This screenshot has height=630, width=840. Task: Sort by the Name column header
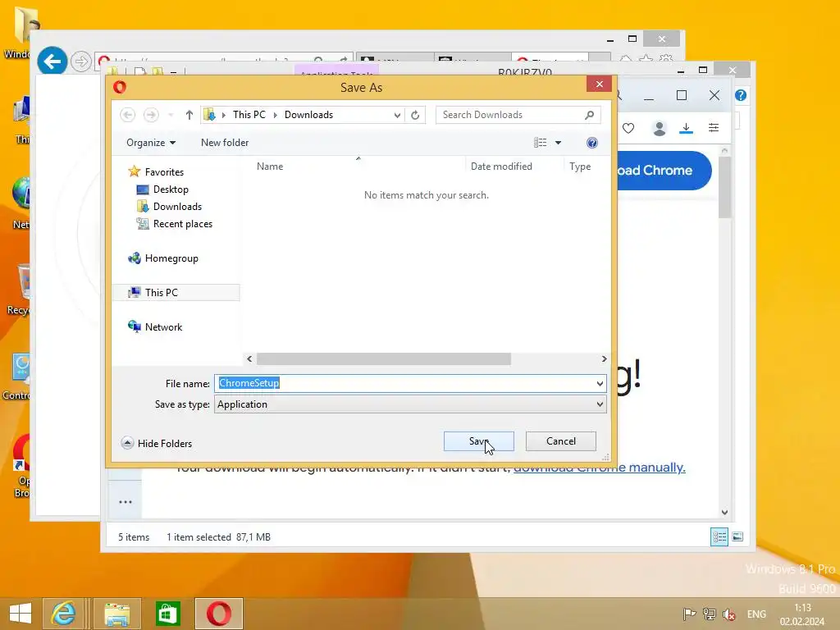[x=270, y=166]
